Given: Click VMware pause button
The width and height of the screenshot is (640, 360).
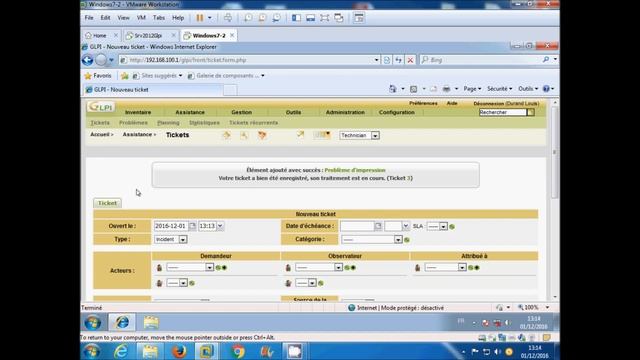Looking at the screenshot, I should point(200,18).
